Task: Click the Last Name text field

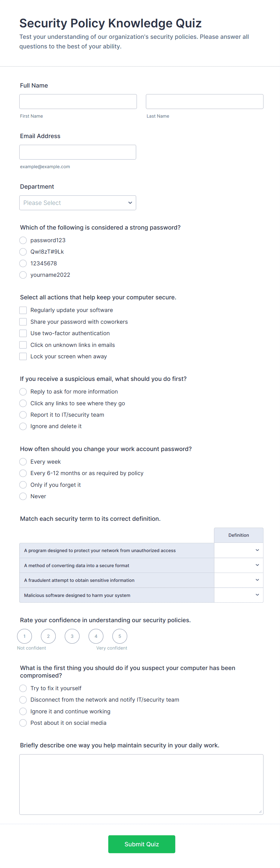Action: 204,101
